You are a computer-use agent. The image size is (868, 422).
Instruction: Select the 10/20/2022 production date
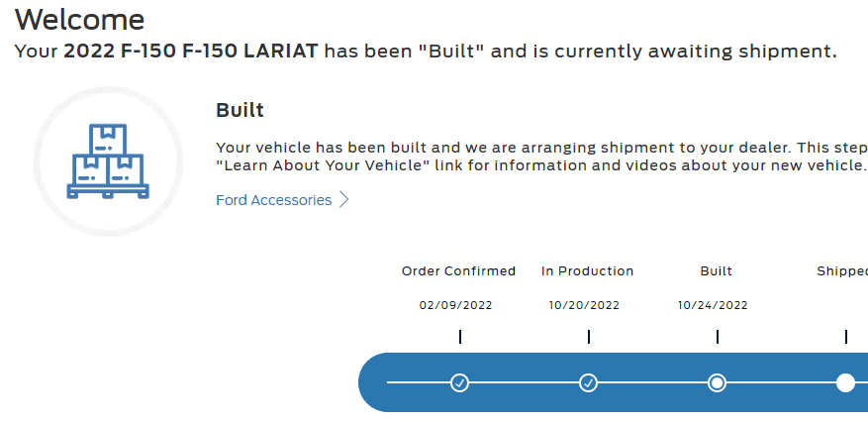584,305
